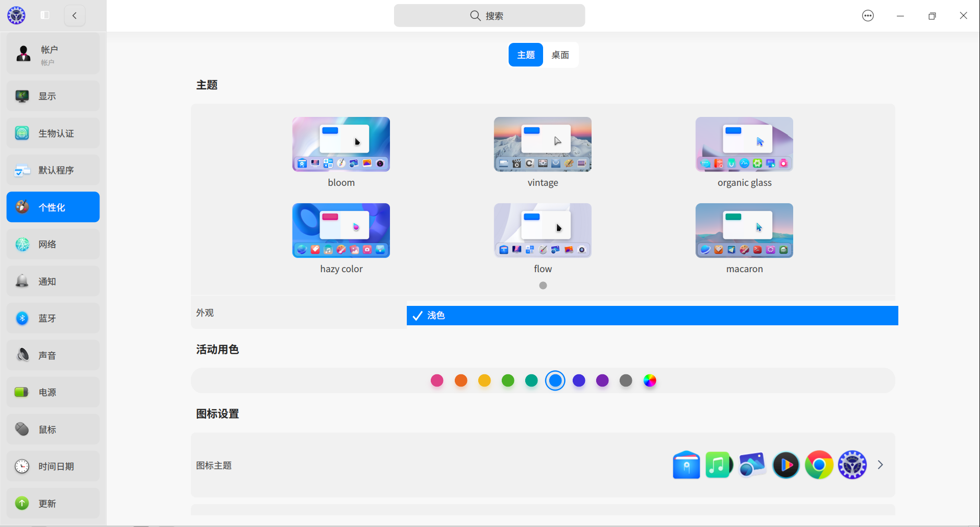Select the hazy color theme thumbnail
980x527 pixels.
[x=341, y=230]
